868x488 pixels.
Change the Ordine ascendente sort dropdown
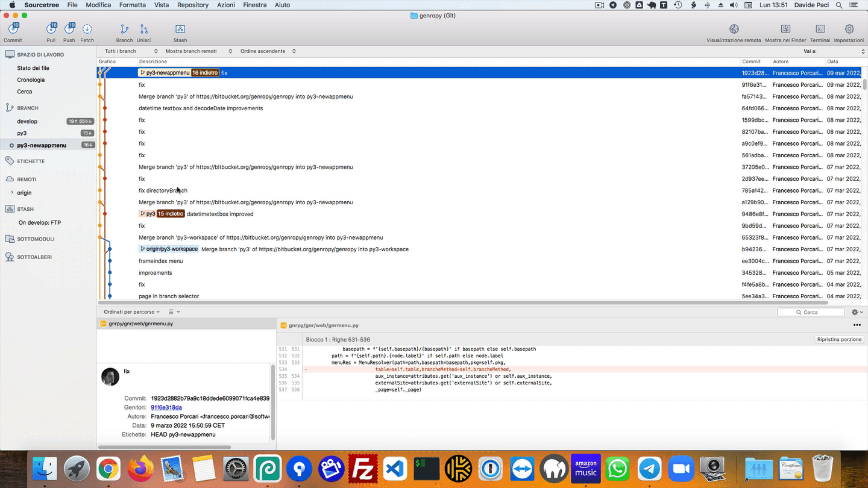268,51
